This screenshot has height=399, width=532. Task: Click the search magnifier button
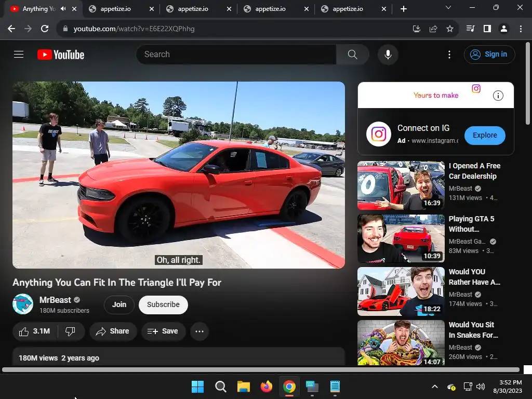pyautogui.click(x=353, y=54)
